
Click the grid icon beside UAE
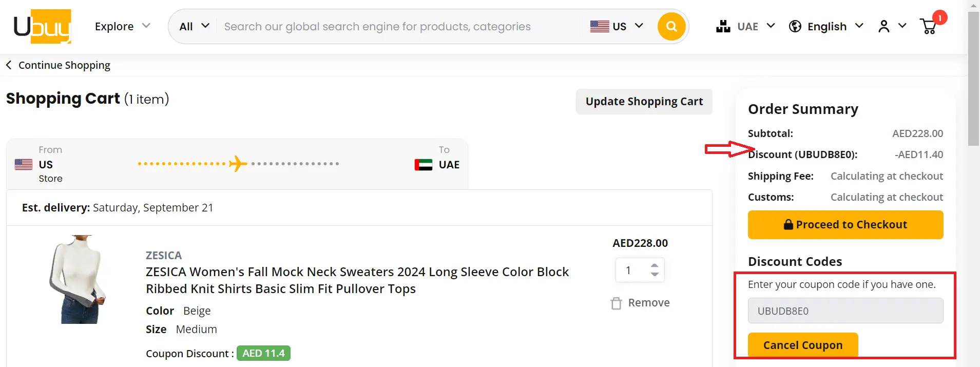click(x=723, y=26)
